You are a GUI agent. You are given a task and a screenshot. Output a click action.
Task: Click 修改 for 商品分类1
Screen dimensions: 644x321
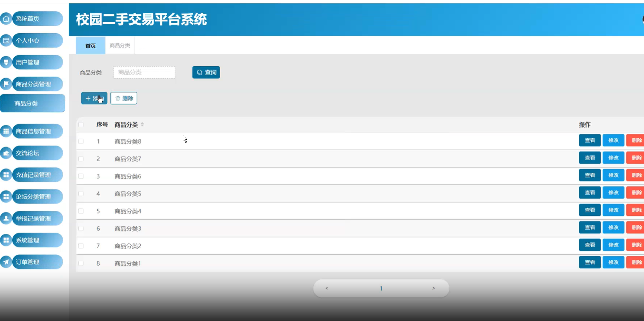pyautogui.click(x=613, y=262)
